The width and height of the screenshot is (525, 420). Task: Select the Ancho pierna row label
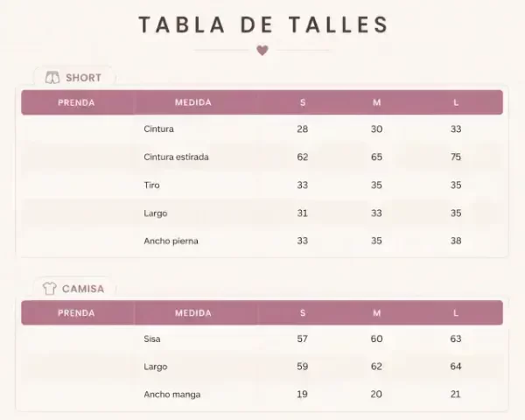click(171, 241)
